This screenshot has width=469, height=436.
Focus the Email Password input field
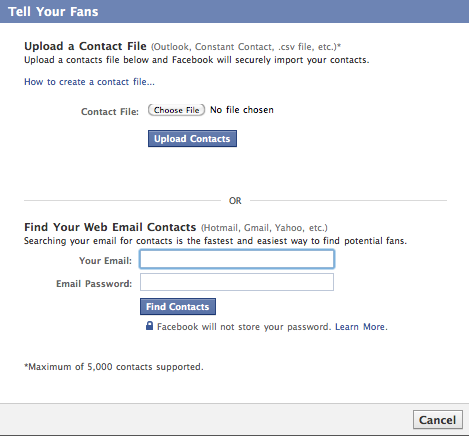pyautogui.click(x=237, y=282)
